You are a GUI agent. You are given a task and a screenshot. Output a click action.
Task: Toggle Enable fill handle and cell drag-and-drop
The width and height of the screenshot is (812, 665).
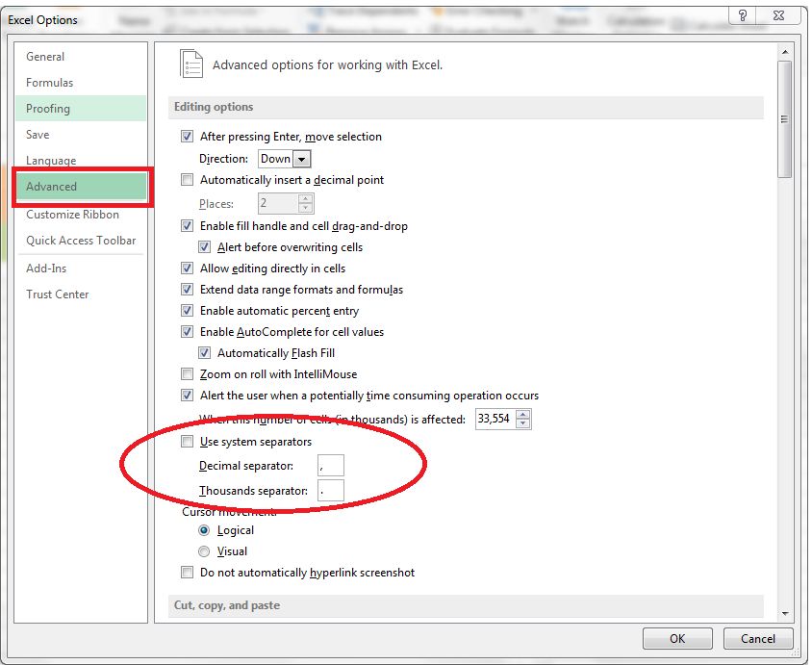point(187,226)
